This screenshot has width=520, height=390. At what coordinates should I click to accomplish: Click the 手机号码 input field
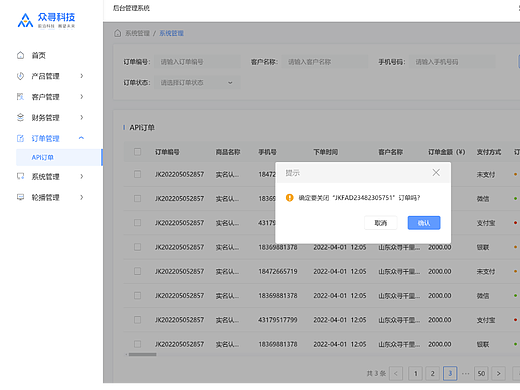pyautogui.click(x=452, y=62)
